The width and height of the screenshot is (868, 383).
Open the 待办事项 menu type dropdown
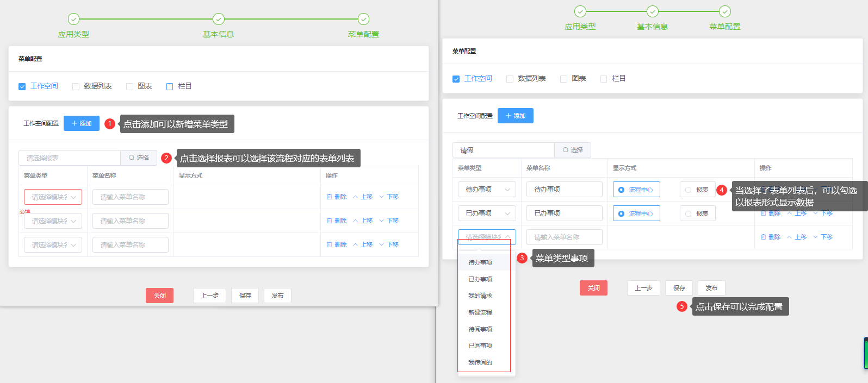(487, 190)
